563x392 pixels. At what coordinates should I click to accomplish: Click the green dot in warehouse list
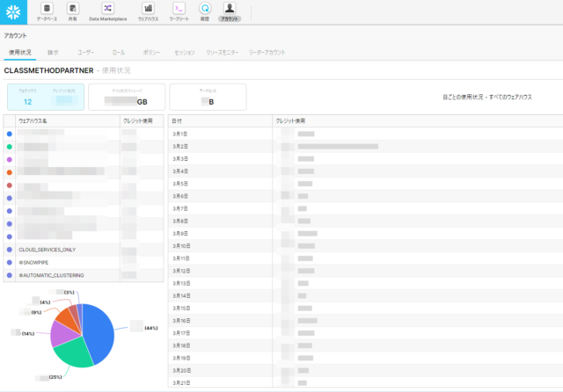tap(10, 147)
